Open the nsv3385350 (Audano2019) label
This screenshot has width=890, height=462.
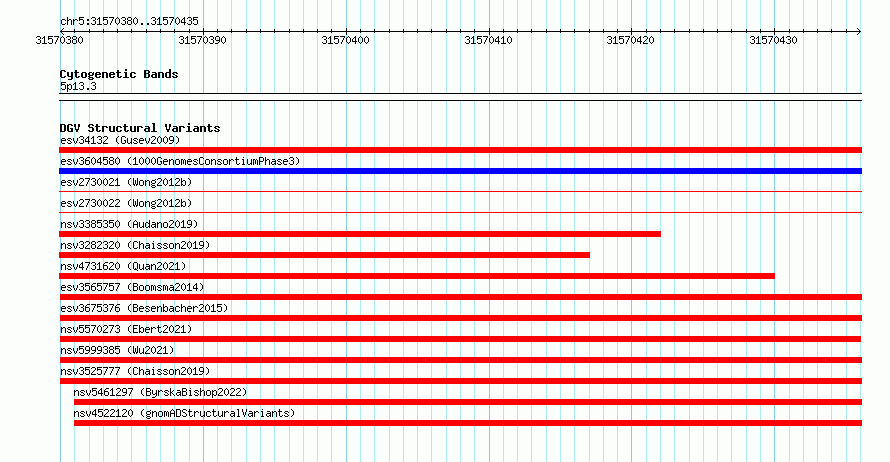click(129, 224)
